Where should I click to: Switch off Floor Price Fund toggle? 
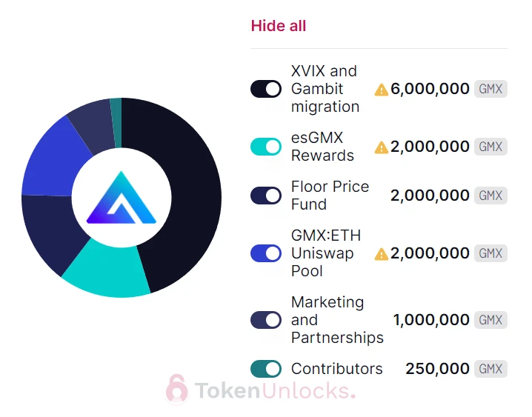(266, 196)
